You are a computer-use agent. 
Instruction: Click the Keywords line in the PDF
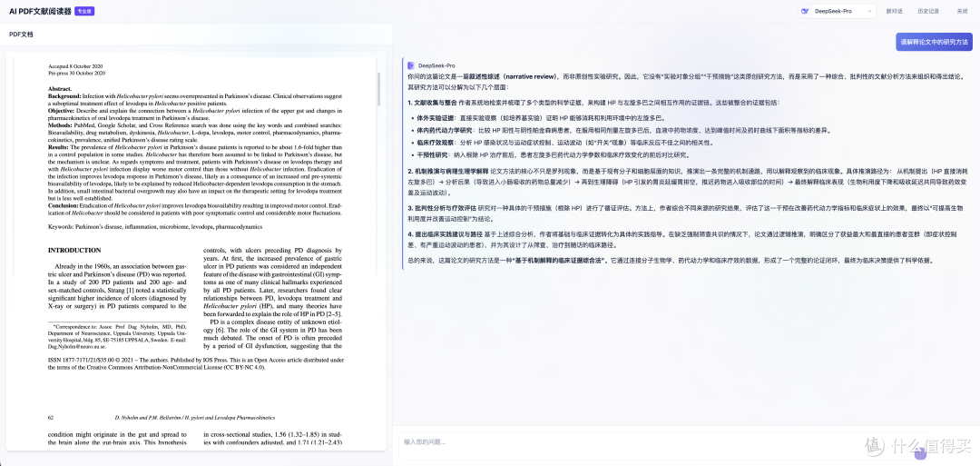tap(155, 226)
